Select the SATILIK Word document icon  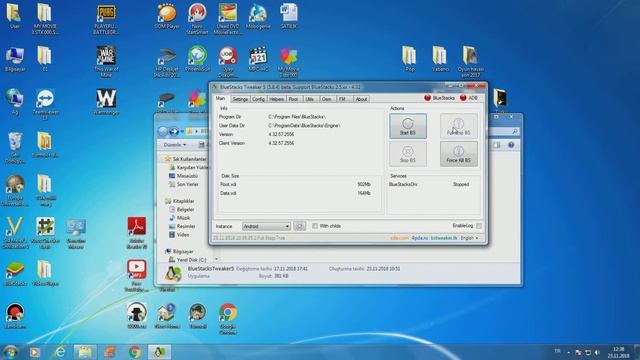click(289, 16)
